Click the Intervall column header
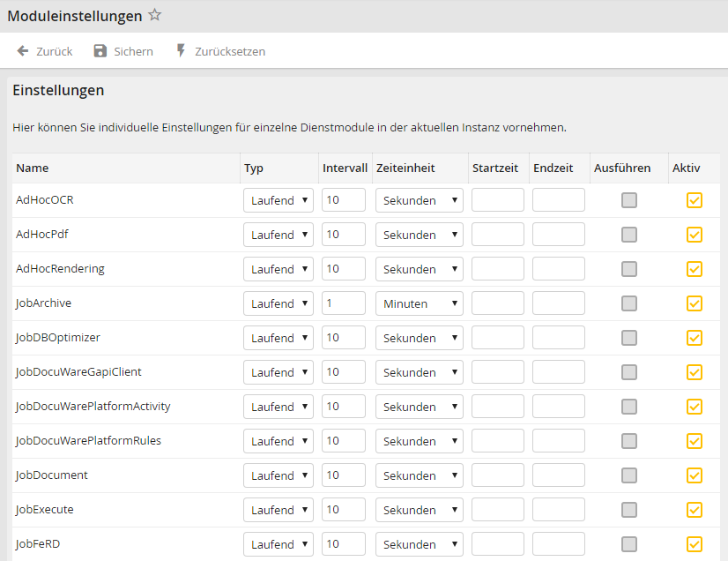728x561 pixels. tap(345, 168)
